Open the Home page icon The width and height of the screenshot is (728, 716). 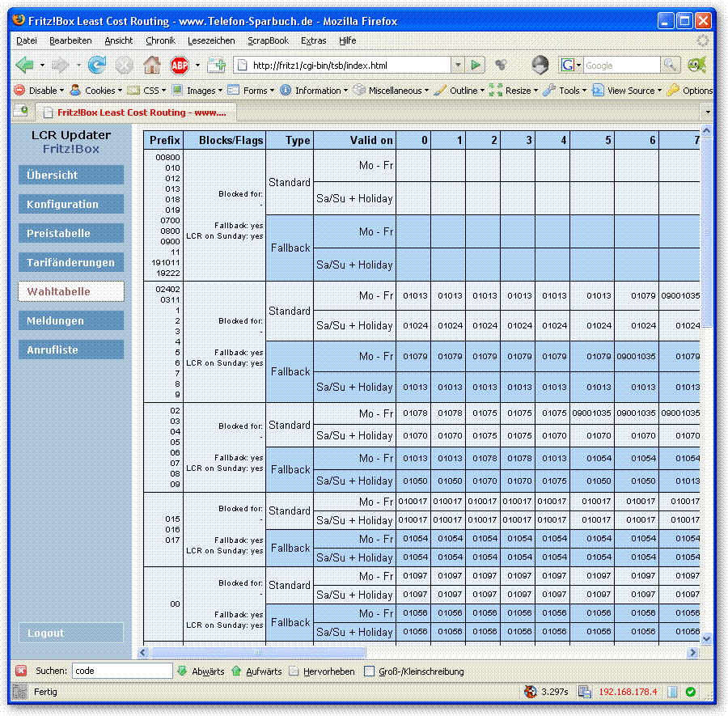pyautogui.click(x=152, y=65)
